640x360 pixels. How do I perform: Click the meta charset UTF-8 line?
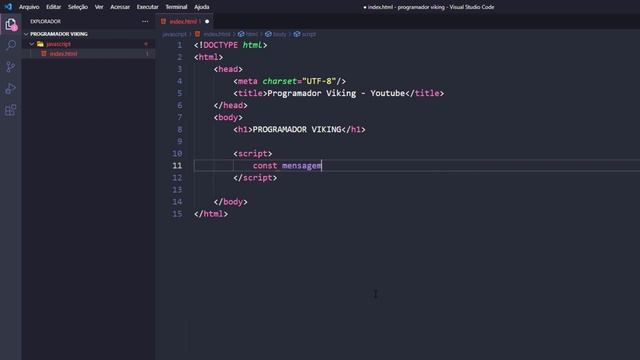(x=290, y=81)
